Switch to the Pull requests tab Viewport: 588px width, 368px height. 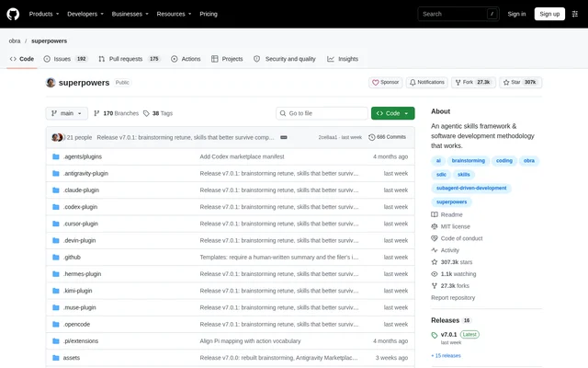click(x=130, y=59)
